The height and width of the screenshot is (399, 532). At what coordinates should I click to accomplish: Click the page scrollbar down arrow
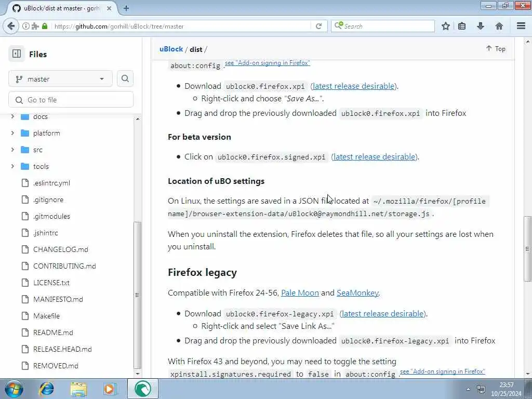point(527,374)
